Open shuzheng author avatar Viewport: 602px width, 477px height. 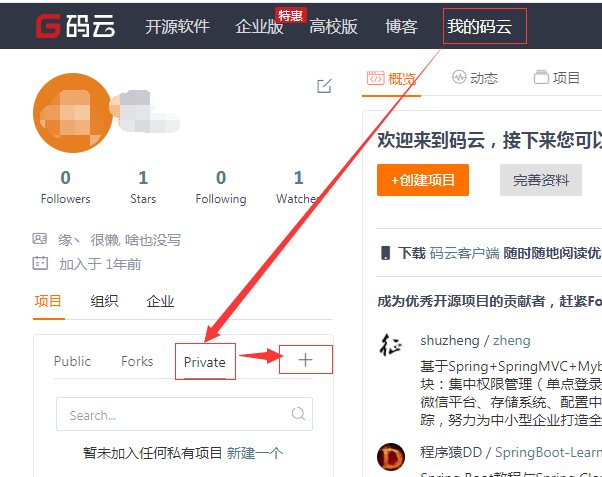pos(391,344)
